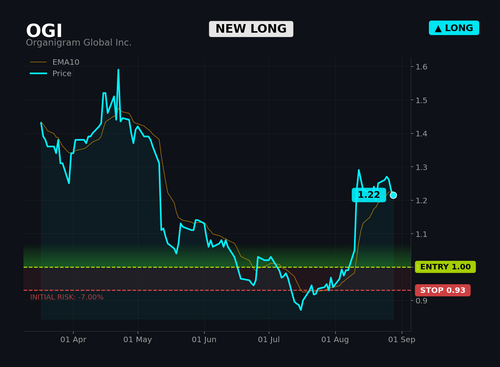The image size is (500, 367).
Task: Select the Organigram Global Inc. company name
Action: (79, 43)
